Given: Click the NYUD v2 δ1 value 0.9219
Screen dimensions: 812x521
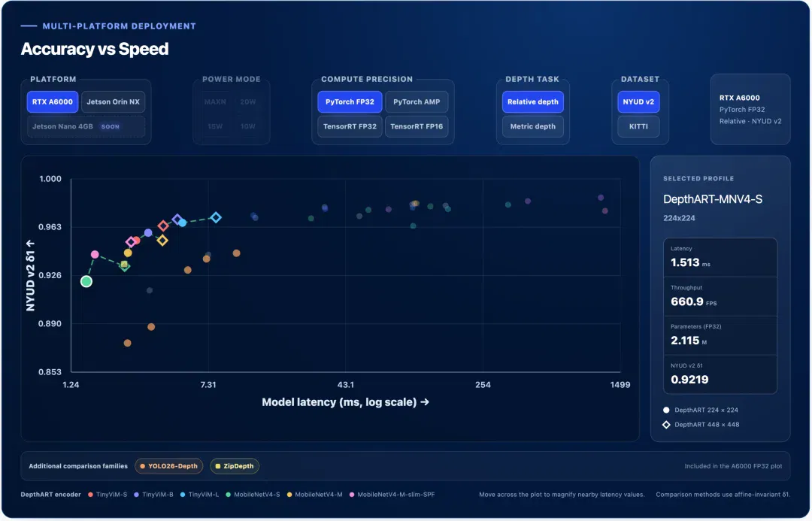Looking at the screenshot, I should [x=689, y=380].
